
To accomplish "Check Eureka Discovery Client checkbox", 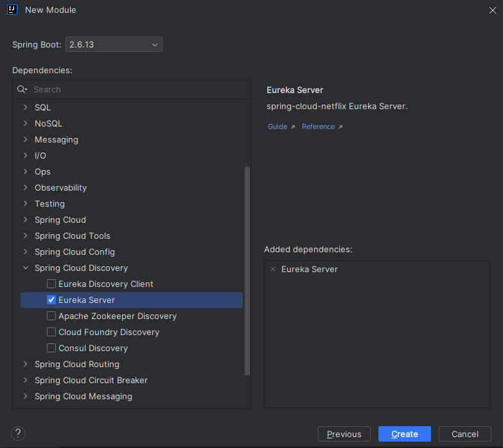I will point(51,284).
